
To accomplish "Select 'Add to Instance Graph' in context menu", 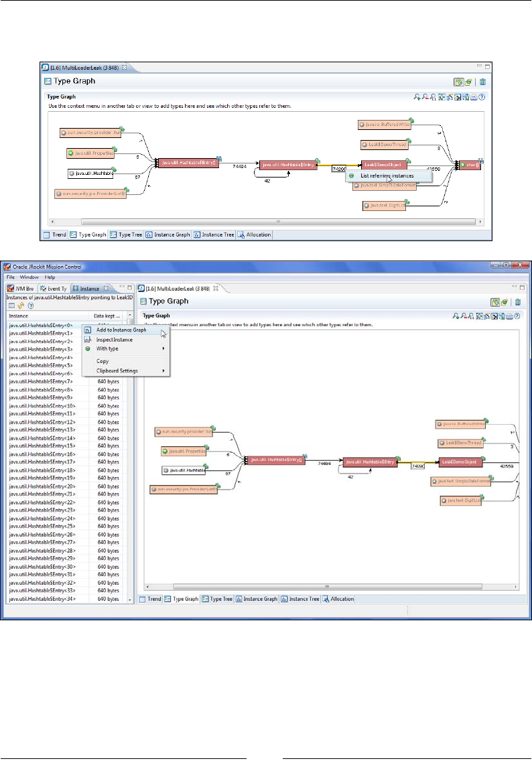I will [x=125, y=330].
